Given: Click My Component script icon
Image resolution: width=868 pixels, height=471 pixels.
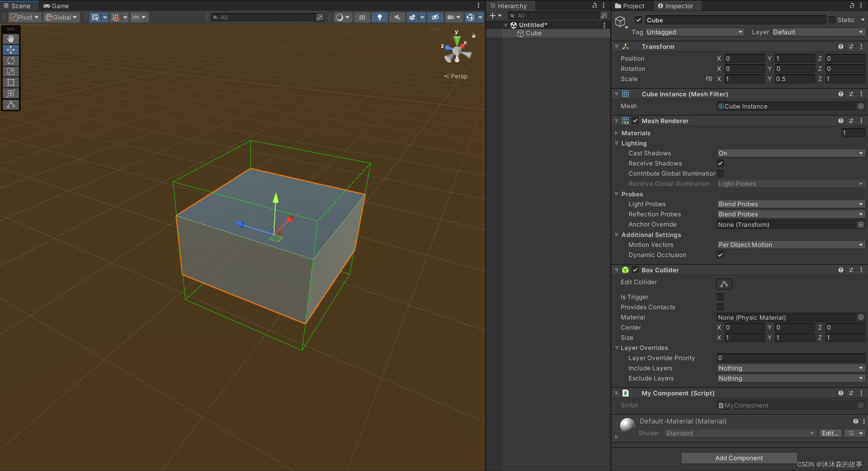Looking at the screenshot, I should tap(626, 393).
